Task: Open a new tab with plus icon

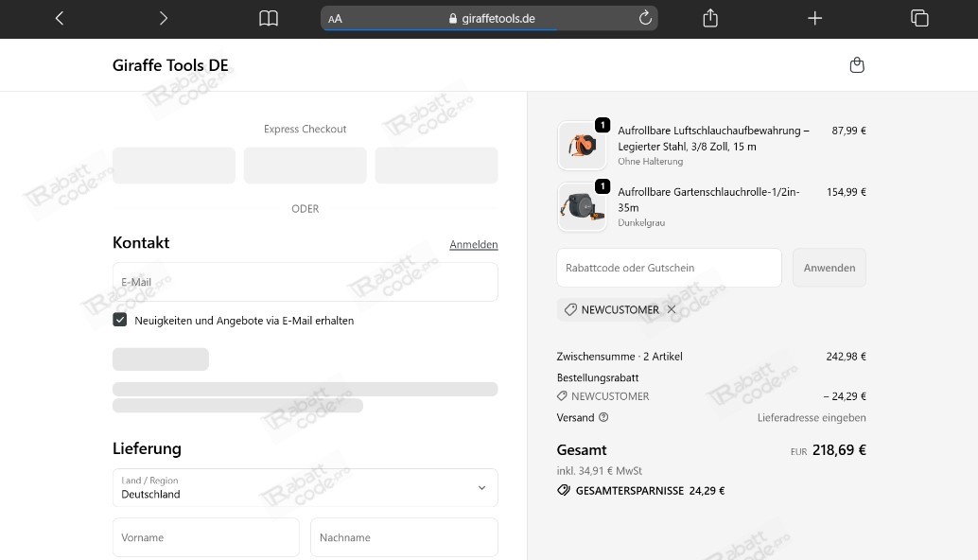Action: pyautogui.click(x=814, y=18)
